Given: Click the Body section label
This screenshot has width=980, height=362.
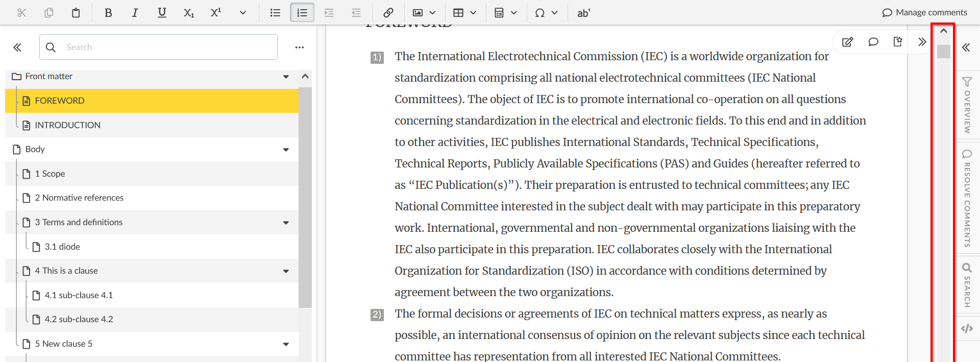Looking at the screenshot, I should point(35,149).
